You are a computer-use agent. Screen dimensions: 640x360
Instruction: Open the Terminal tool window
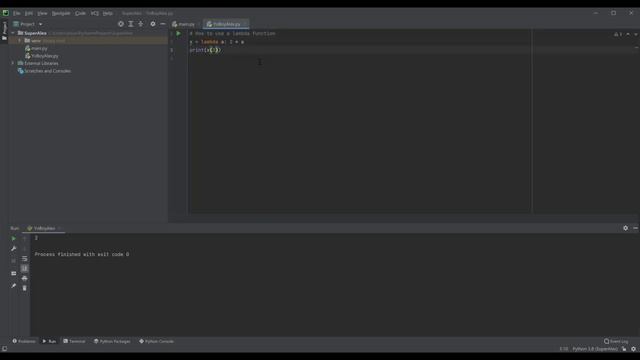pyautogui.click(x=74, y=341)
